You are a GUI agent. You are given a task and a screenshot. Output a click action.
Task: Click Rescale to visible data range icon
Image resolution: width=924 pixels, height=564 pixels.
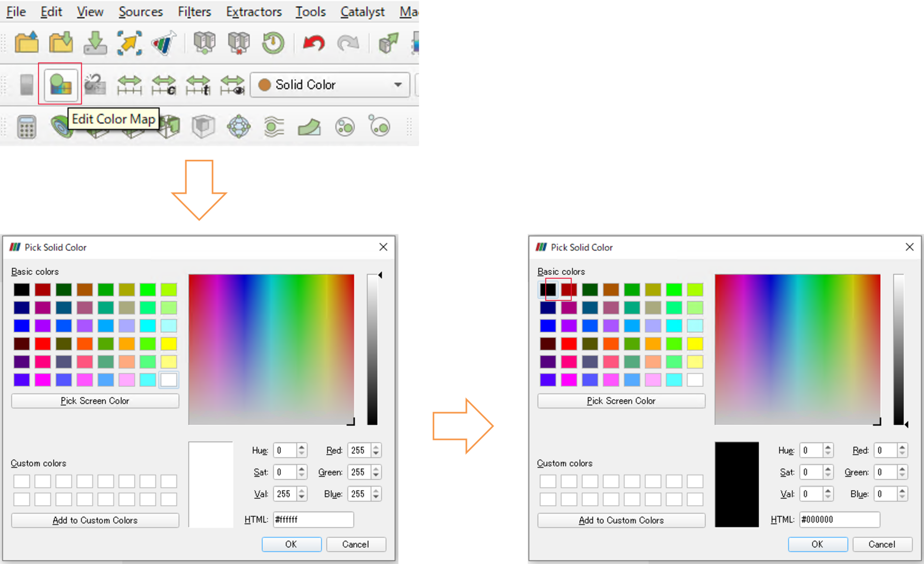(232, 85)
